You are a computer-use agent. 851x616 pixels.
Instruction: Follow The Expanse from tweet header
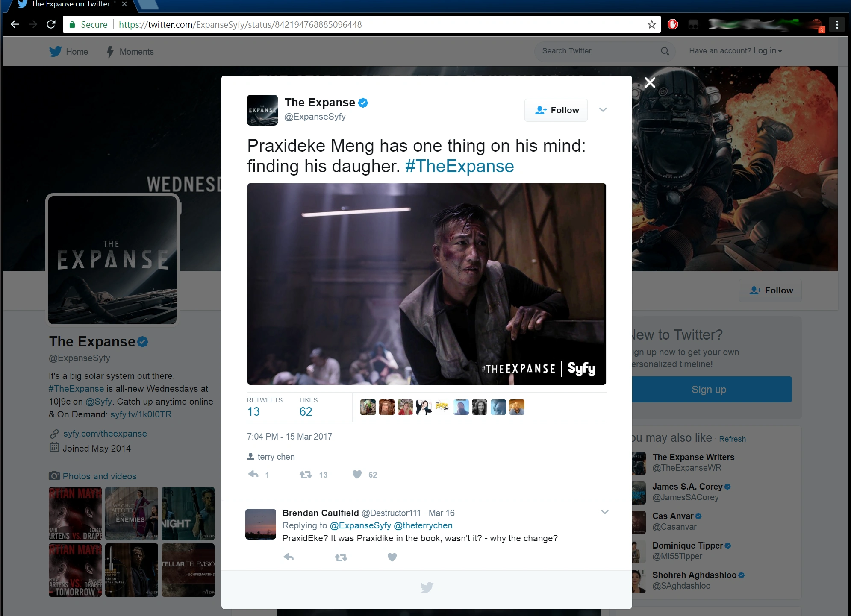(x=556, y=110)
